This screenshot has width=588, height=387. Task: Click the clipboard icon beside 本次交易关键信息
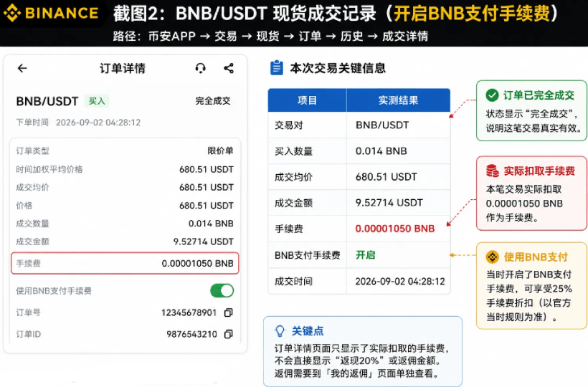pos(277,68)
